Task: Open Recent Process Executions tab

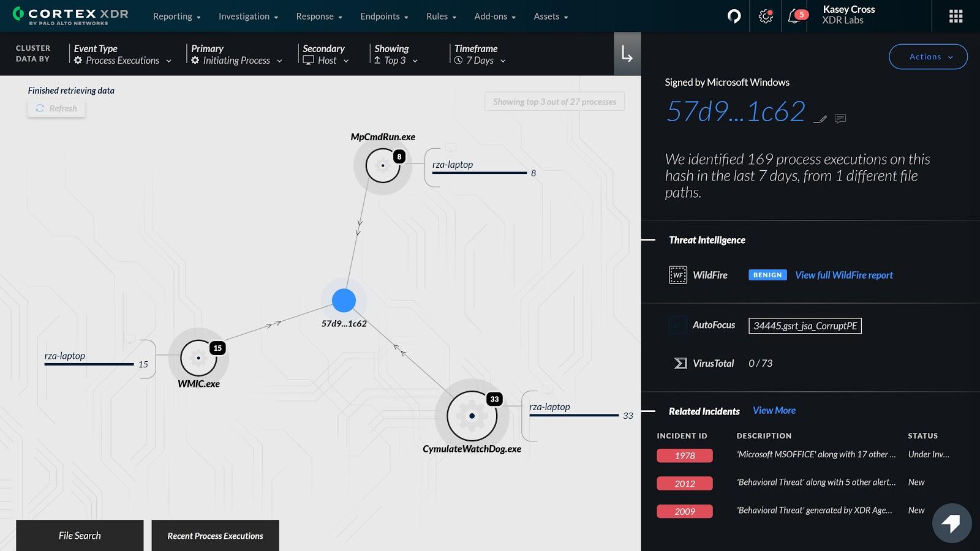Action: (215, 536)
